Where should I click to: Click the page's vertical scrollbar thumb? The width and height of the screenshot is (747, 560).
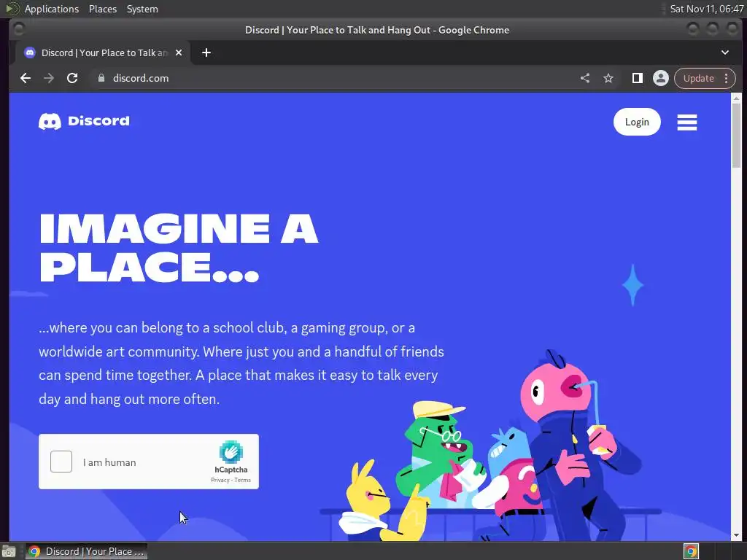pos(736,135)
